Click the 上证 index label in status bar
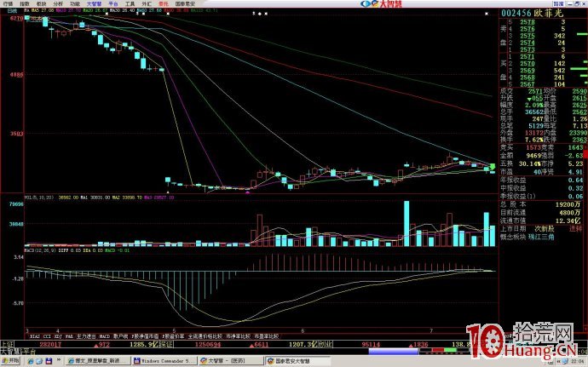588x367 pixels. coord(8,344)
